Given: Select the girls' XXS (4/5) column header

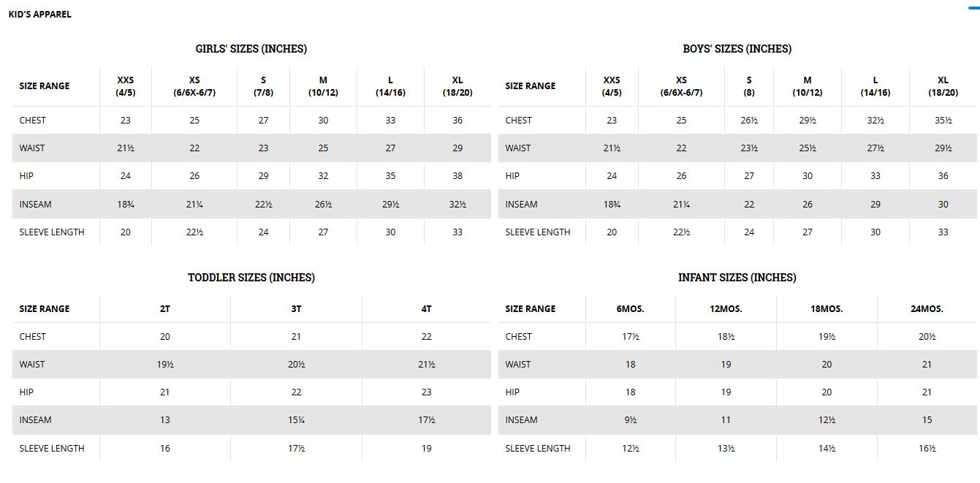Looking at the screenshot, I should point(126,86).
